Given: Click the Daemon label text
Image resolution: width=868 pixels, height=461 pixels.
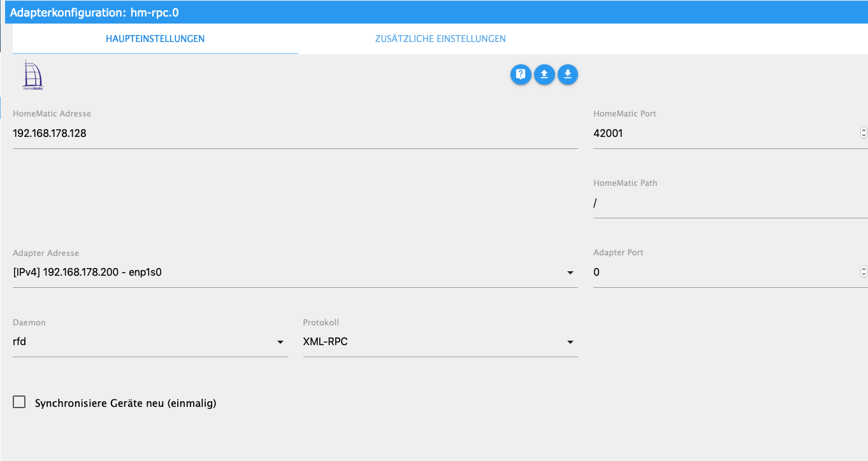Looking at the screenshot, I should (29, 322).
